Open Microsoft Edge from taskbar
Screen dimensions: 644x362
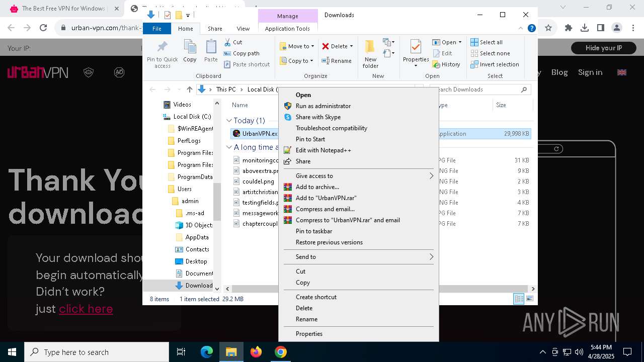tap(207, 352)
